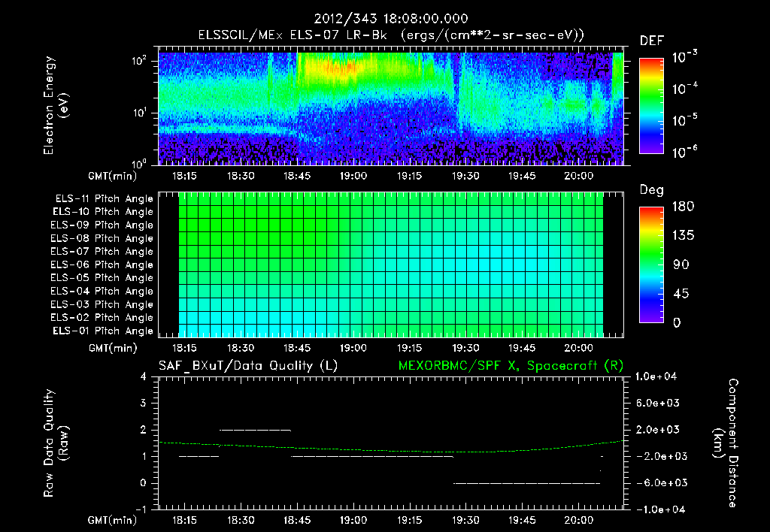This screenshot has height=532, width=770.
Task: Select the ELS-09 Pitch Angle row label
Action: pyautogui.click(x=102, y=225)
